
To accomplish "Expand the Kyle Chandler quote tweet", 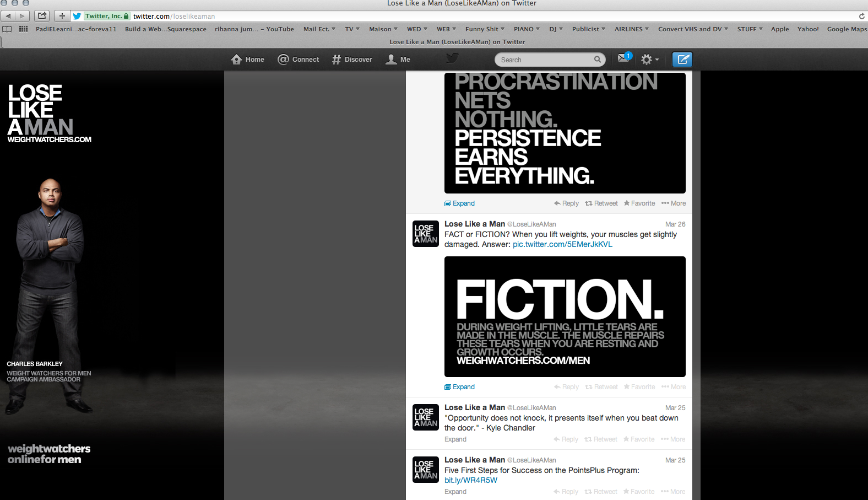I will click(x=455, y=439).
